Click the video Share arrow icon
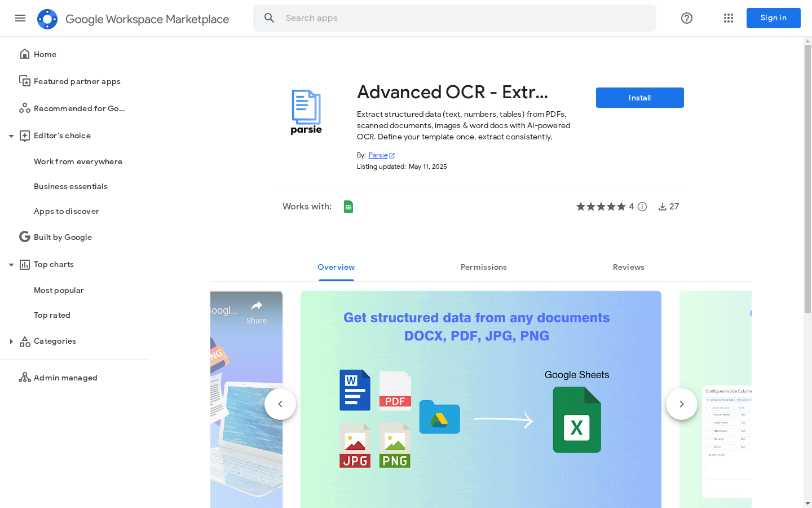Screen dimensions: 812x508 tap(257, 306)
